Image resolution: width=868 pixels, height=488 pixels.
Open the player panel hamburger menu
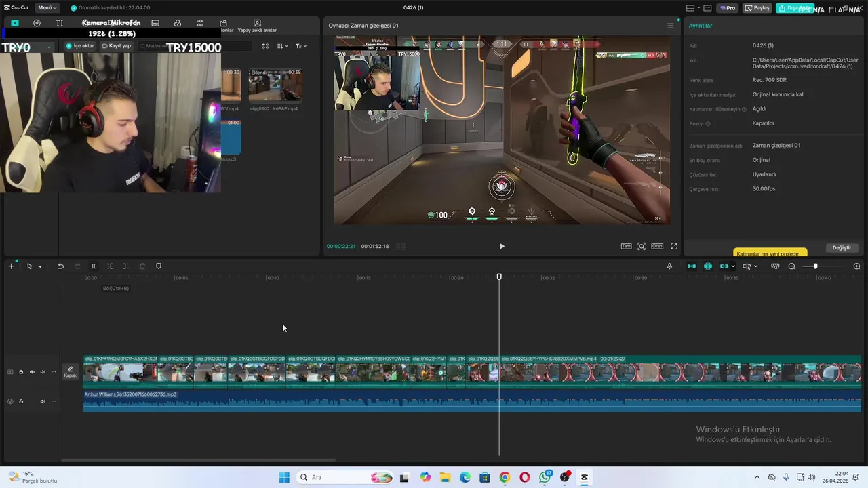(x=671, y=26)
